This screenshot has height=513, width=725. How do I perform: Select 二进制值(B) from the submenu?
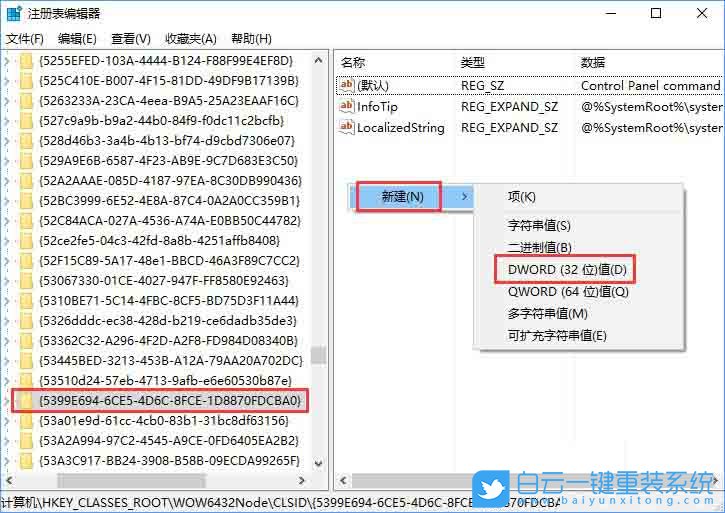pos(540,247)
